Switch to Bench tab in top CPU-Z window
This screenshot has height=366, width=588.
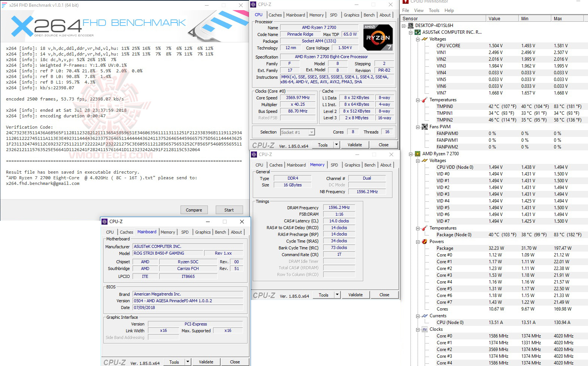(369, 15)
